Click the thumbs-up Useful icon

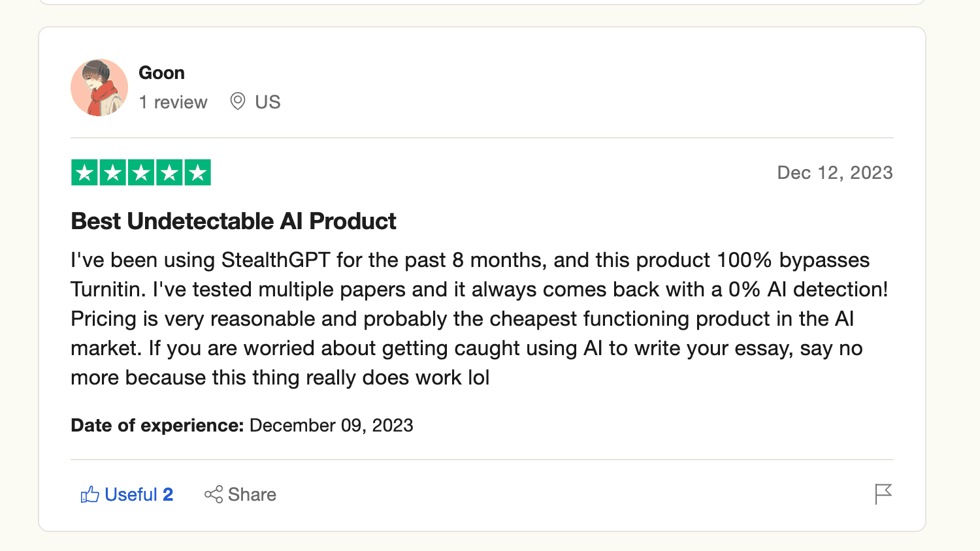(x=90, y=494)
